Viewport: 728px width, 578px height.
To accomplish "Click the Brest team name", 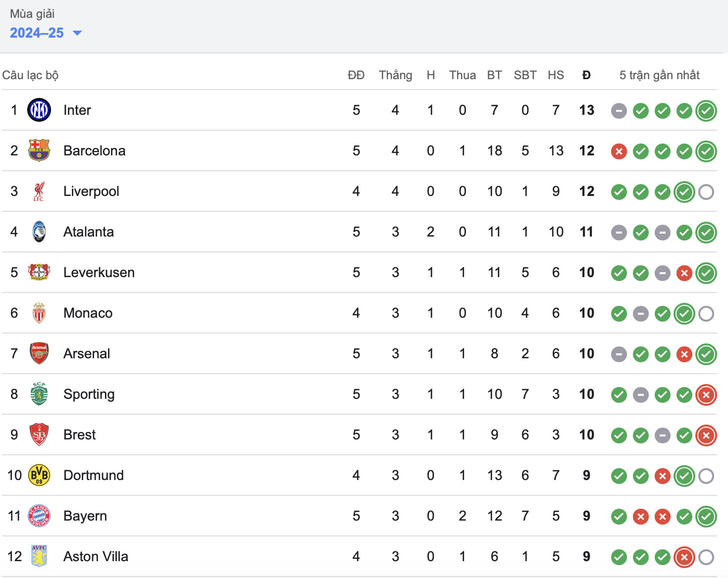I will point(80,434).
